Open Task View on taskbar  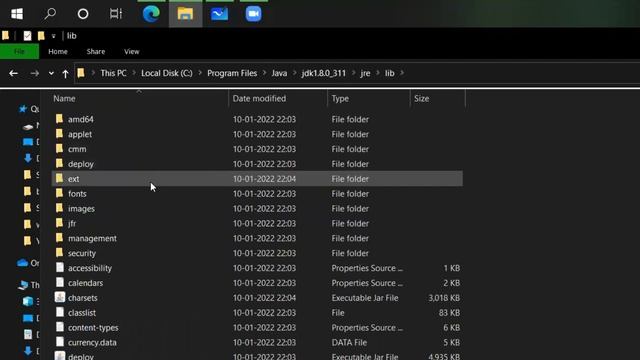click(116, 14)
